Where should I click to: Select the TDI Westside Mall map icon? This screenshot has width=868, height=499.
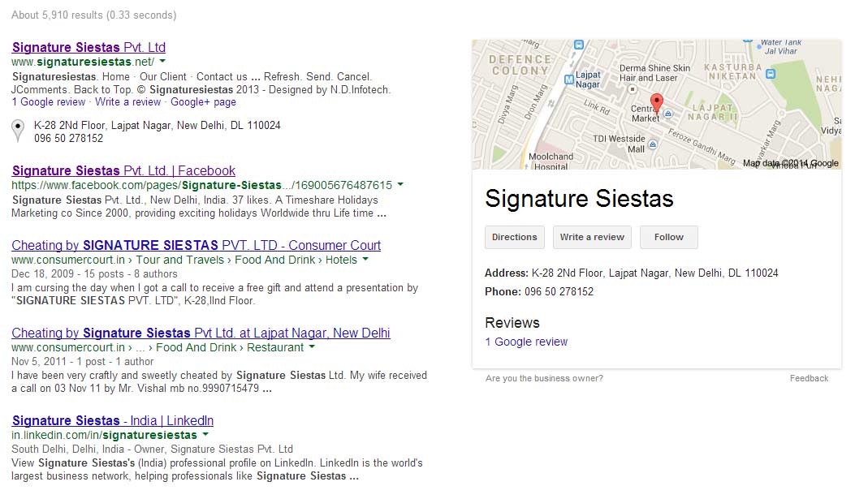[652, 144]
